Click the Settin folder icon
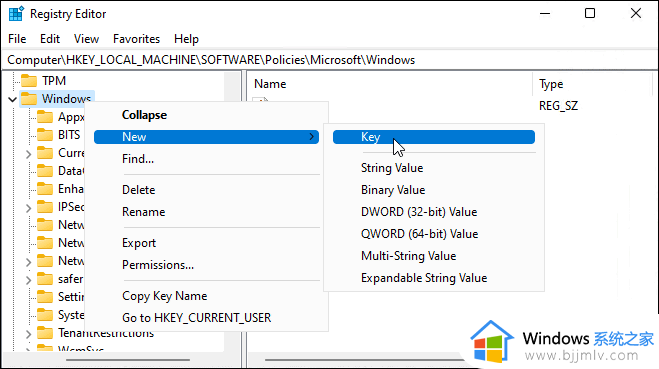 (45, 297)
